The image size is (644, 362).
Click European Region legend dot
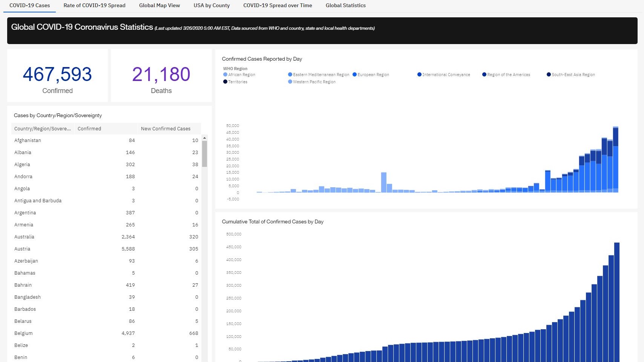coord(354,75)
